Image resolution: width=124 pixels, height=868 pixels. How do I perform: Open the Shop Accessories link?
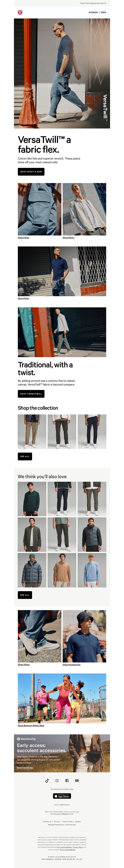pos(71,664)
